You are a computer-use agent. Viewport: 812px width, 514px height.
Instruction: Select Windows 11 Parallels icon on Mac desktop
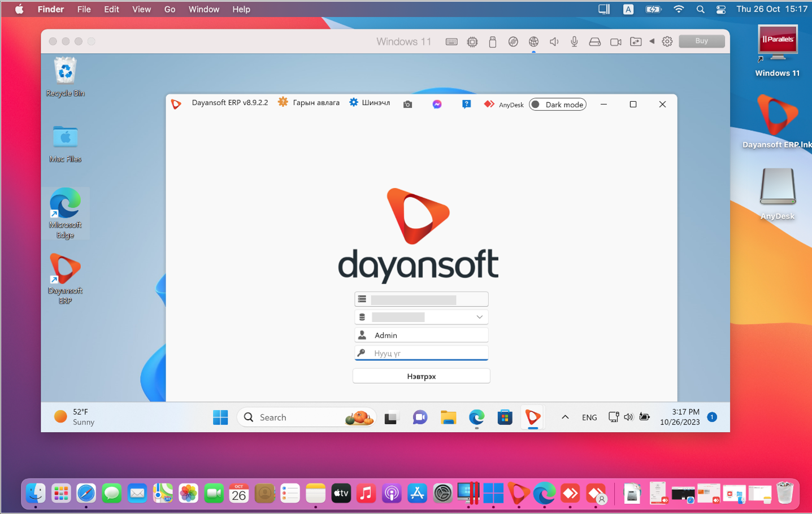coord(778,51)
